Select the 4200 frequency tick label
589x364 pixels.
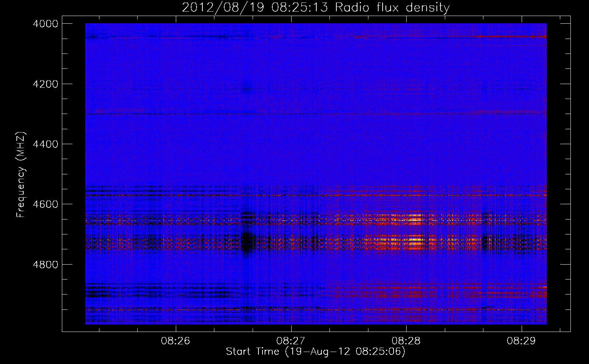point(46,84)
